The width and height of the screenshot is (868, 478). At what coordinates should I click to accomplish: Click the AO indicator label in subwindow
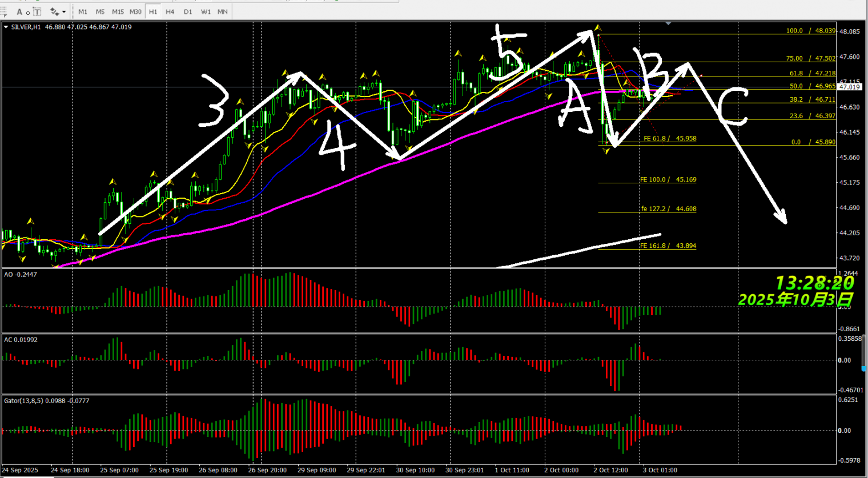pos(20,275)
